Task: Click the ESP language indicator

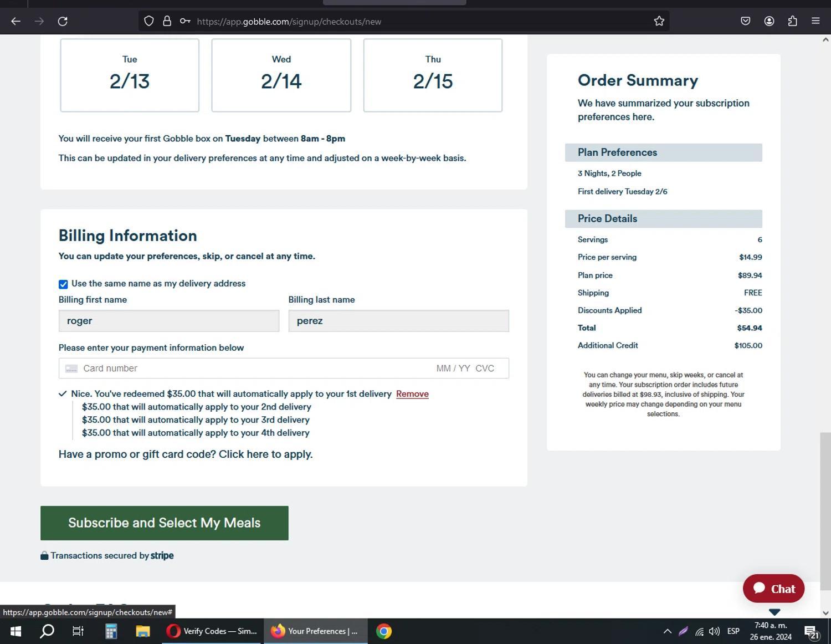Action: (x=733, y=631)
